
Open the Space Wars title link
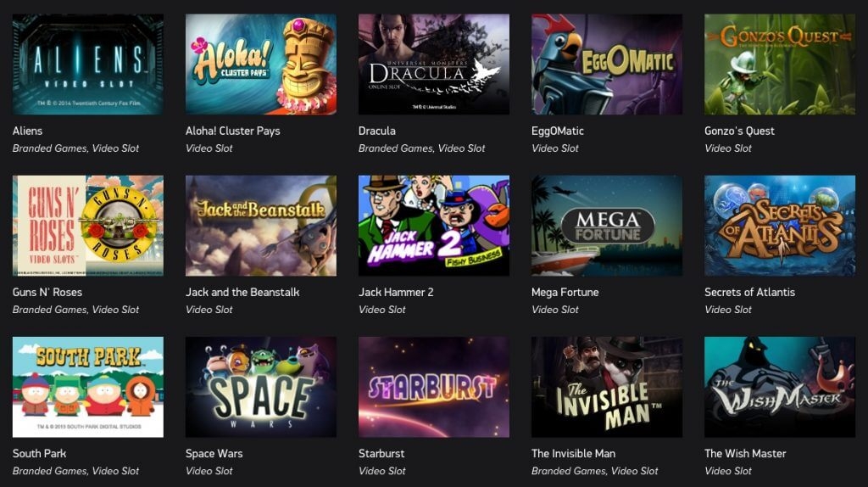click(x=214, y=453)
